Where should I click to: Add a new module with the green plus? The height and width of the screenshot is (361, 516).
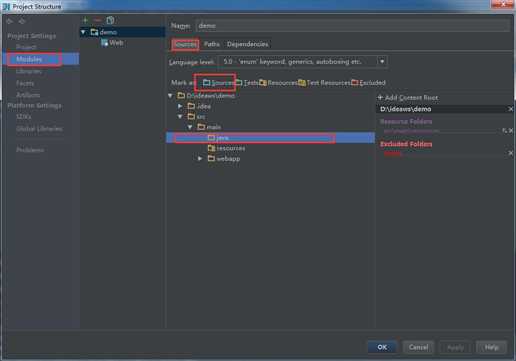pyautogui.click(x=86, y=20)
